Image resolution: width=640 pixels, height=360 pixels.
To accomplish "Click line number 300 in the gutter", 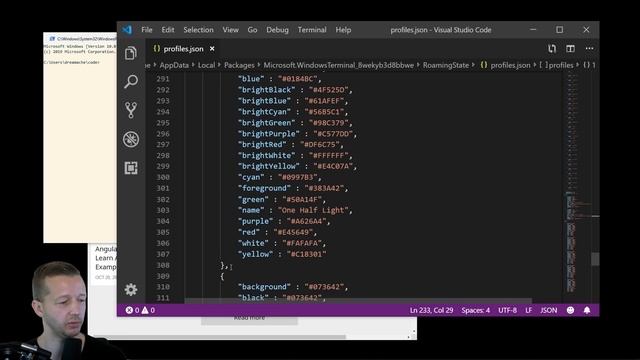I will click(x=163, y=177).
